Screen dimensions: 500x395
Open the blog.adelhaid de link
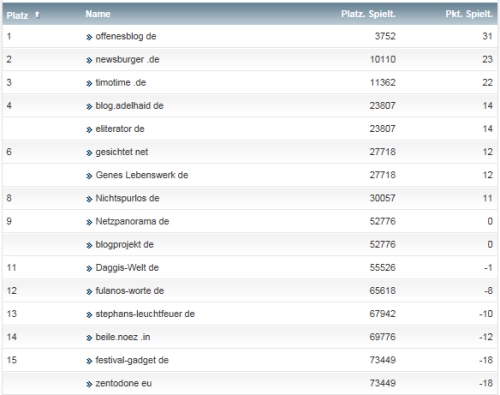point(129,106)
